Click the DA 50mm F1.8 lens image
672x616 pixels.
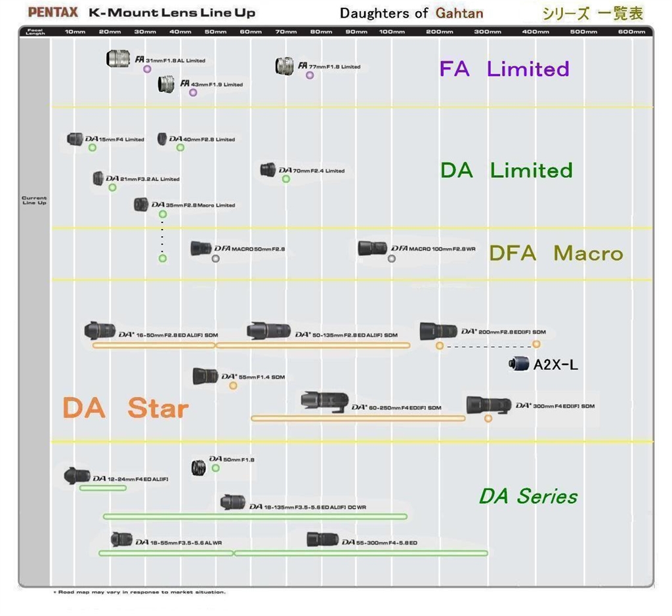[198, 468]
